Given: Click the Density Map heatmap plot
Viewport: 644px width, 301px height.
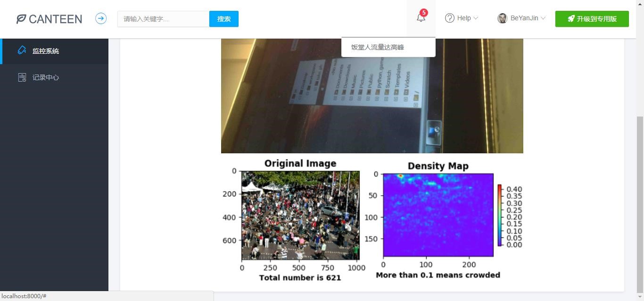Looking at the screenshot, I should 438,215.
